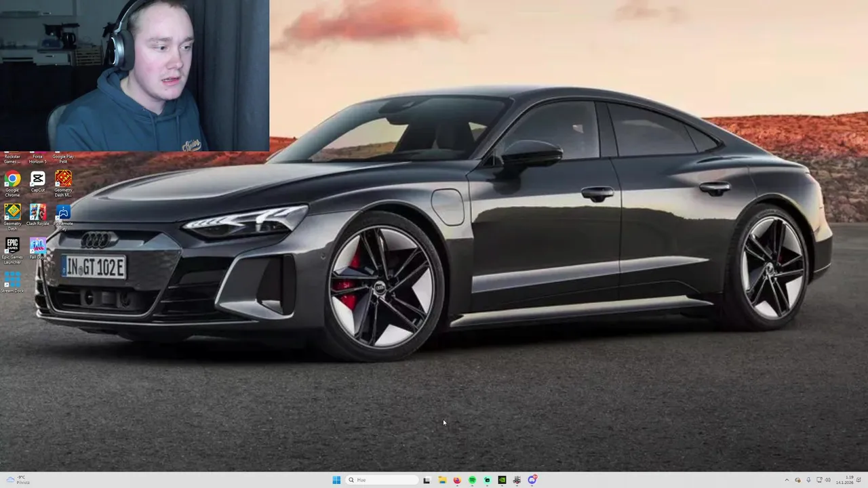
Task: Open Task View from the taskbar
Action: tap(427, 480)
